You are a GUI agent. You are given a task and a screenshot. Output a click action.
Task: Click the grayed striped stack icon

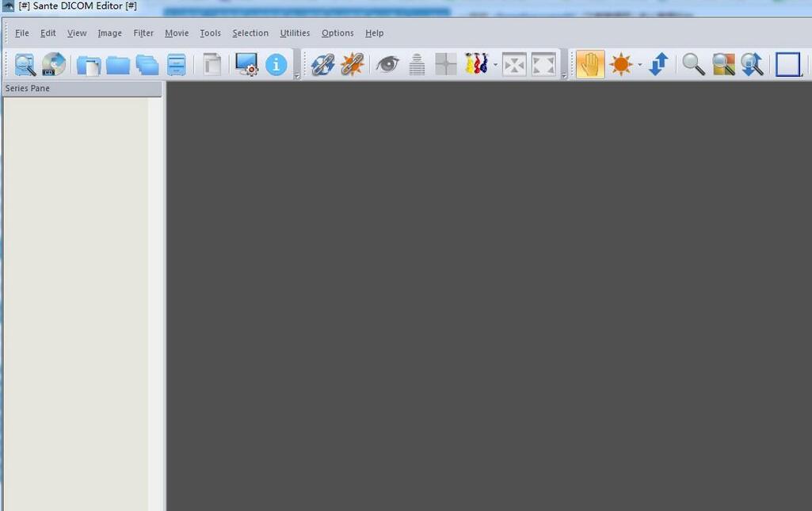click(417, 65)
